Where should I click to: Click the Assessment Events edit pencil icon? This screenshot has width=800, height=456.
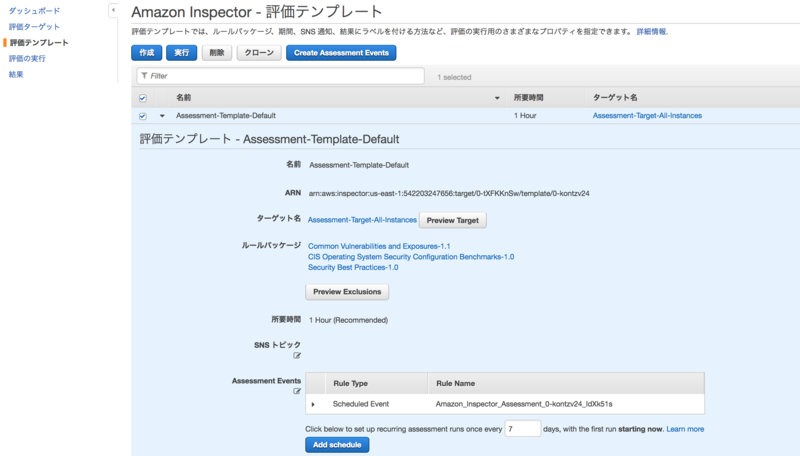pos(297,391)
